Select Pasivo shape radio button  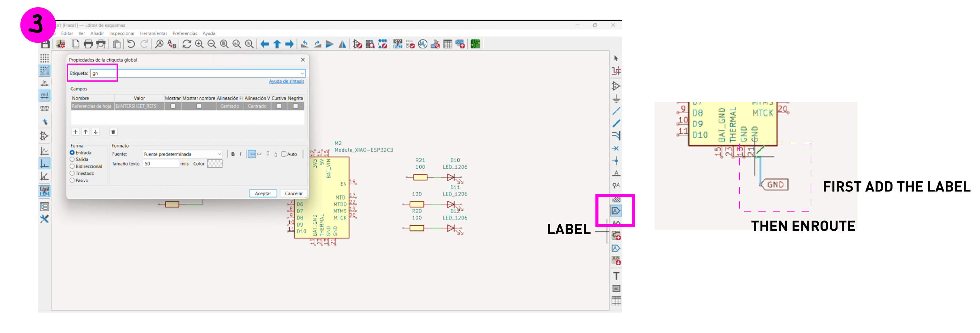click(x=72, y=180)
